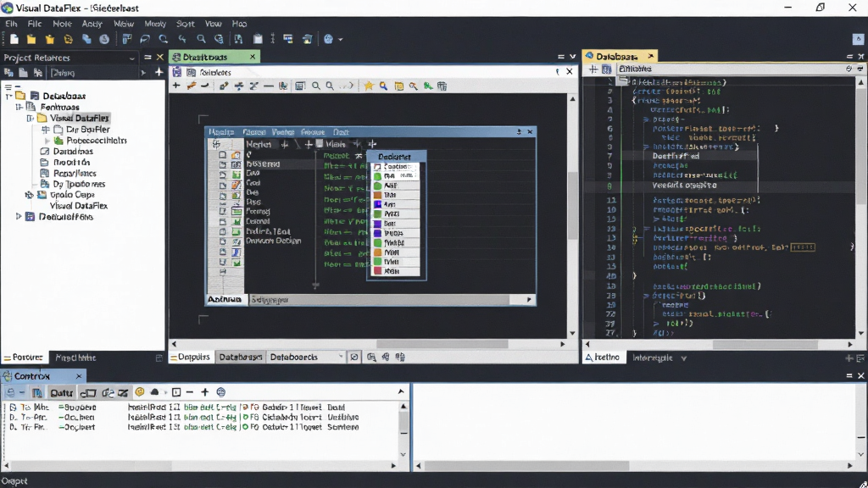Click the pin icon in inner designer window title
This screenshot has width=868, height=488.
click(519, 131)
